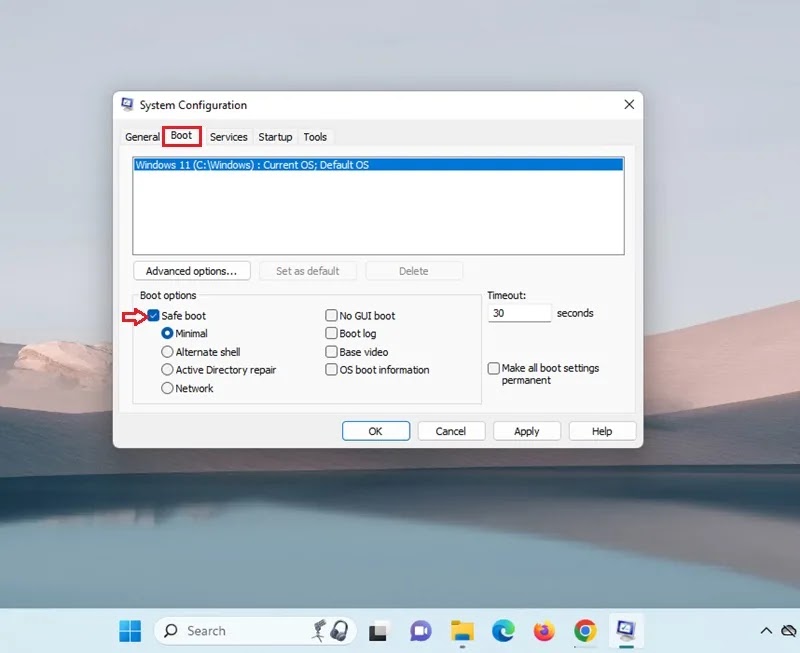Viewport: 800px width, 653px height.
Task: Uncheck the Safe boot checkbox
Action: (153, 315)
